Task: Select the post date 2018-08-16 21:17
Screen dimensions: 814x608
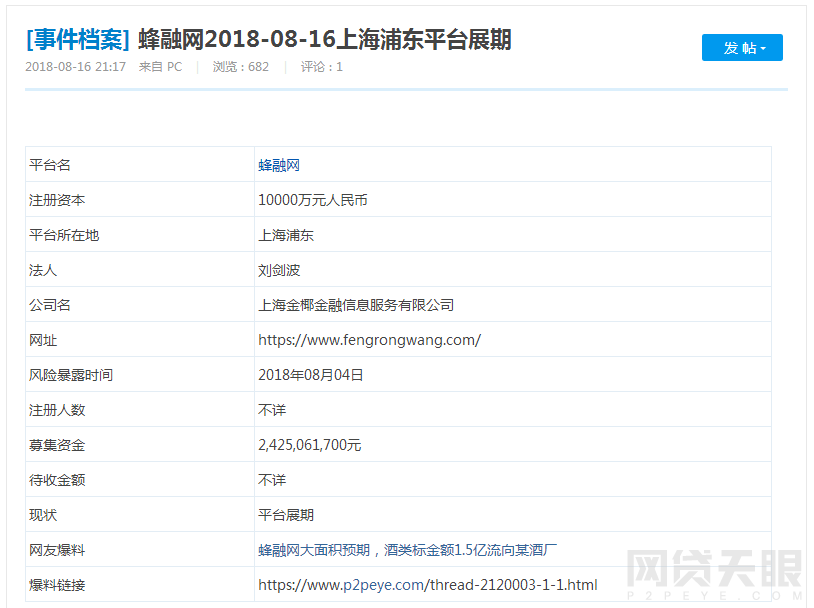Action: [x=76, y=66]
